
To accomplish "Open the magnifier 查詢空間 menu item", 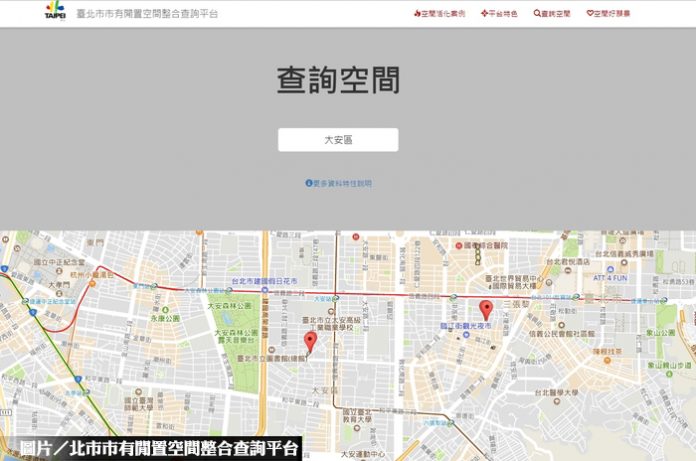I will tap(552, 14).
